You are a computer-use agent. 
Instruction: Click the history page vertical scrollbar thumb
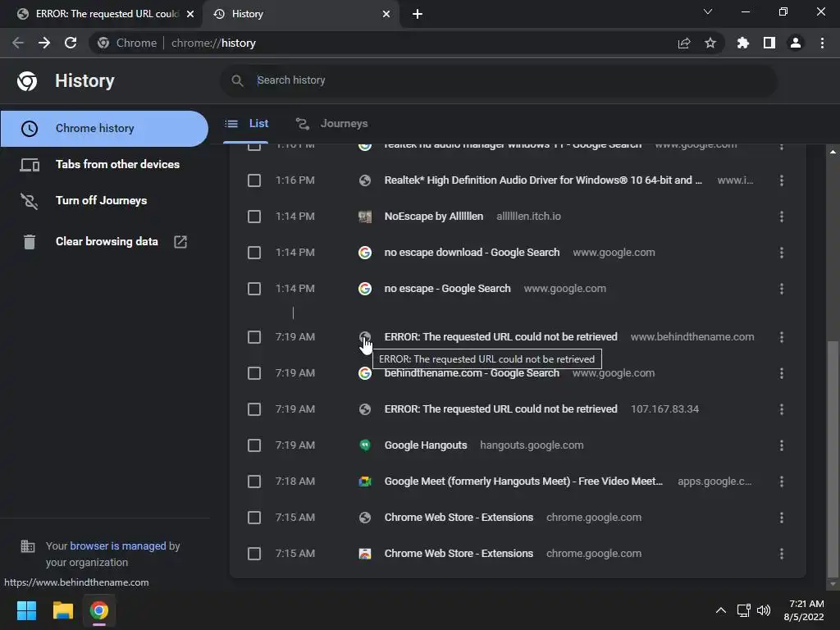(833, 458)
